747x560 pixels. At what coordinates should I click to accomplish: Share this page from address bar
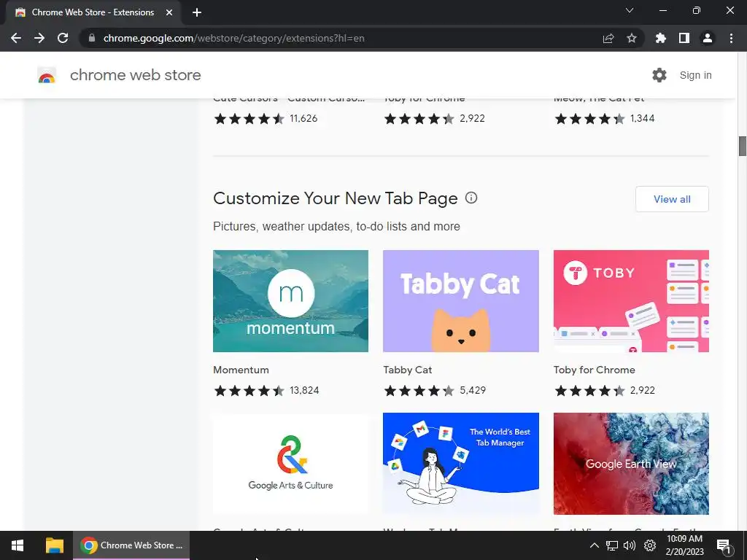(608, 38)
